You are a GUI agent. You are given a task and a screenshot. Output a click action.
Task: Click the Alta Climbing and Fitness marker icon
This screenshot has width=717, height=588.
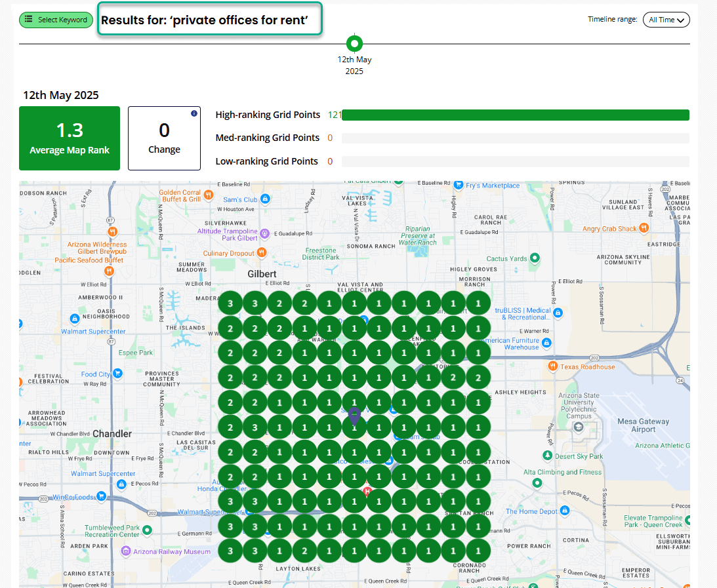click(x=537, y=482)
